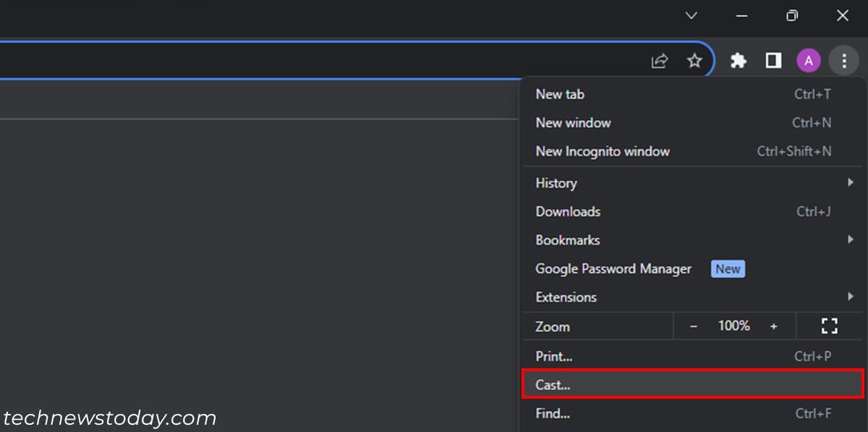Bookmark the page using the star icon
The image size is (868, 432).
pyautogui.click(x=694, y=61)
